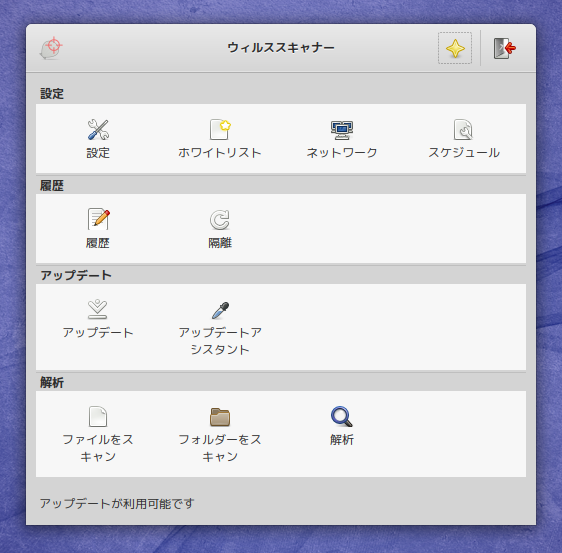Click the exit door arrow icon
The image size is (562, 553).
point(505,48)
